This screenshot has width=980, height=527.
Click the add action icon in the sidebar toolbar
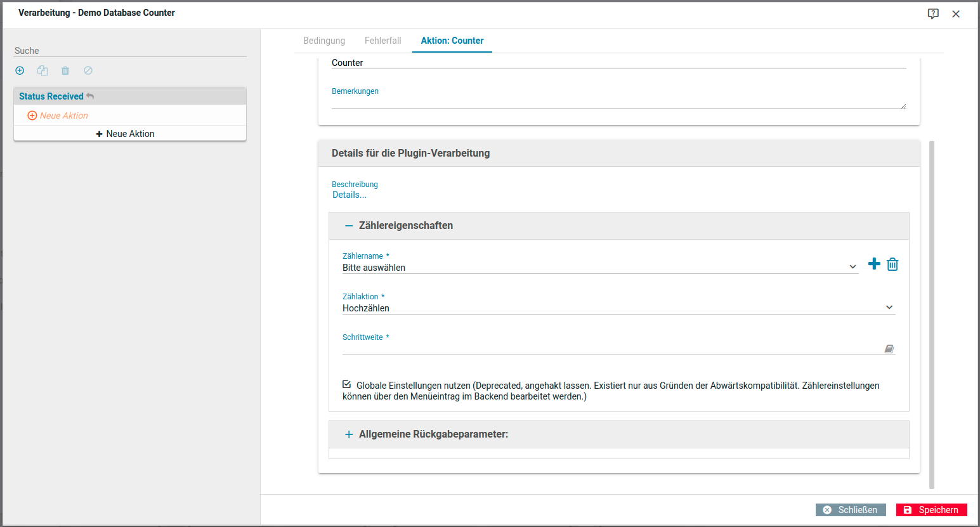[x=20, y=70]
